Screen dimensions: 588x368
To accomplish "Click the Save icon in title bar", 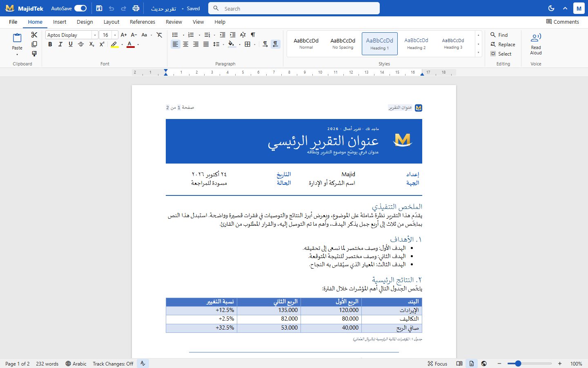I will coord(99,8).
